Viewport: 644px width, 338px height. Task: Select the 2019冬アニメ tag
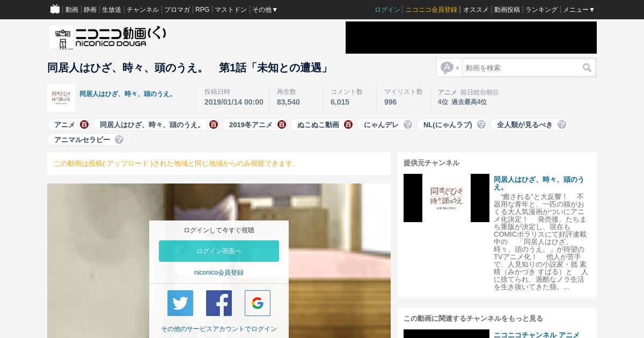pos(251,124)
